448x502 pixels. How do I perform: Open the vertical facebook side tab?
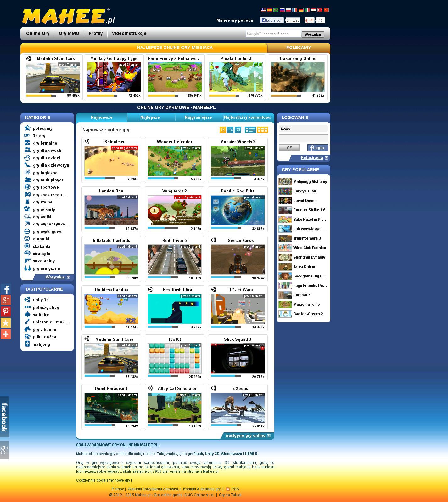coord(4,417)
